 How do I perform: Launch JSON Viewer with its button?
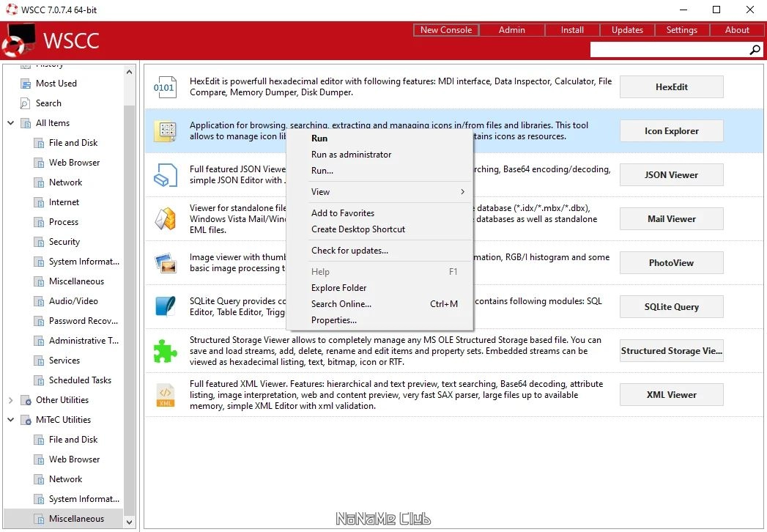click(671, 174)
